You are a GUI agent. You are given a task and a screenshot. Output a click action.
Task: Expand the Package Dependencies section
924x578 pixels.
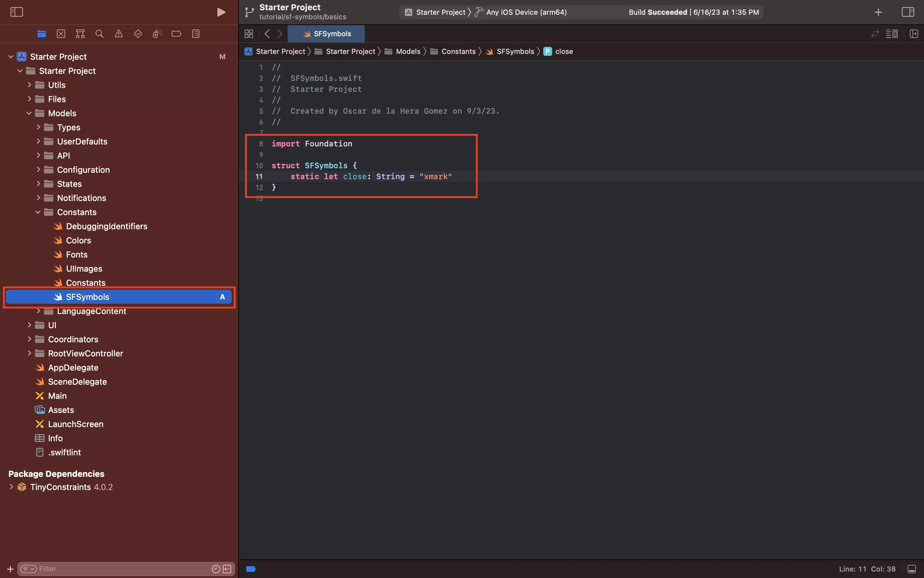tap(11, 487)
